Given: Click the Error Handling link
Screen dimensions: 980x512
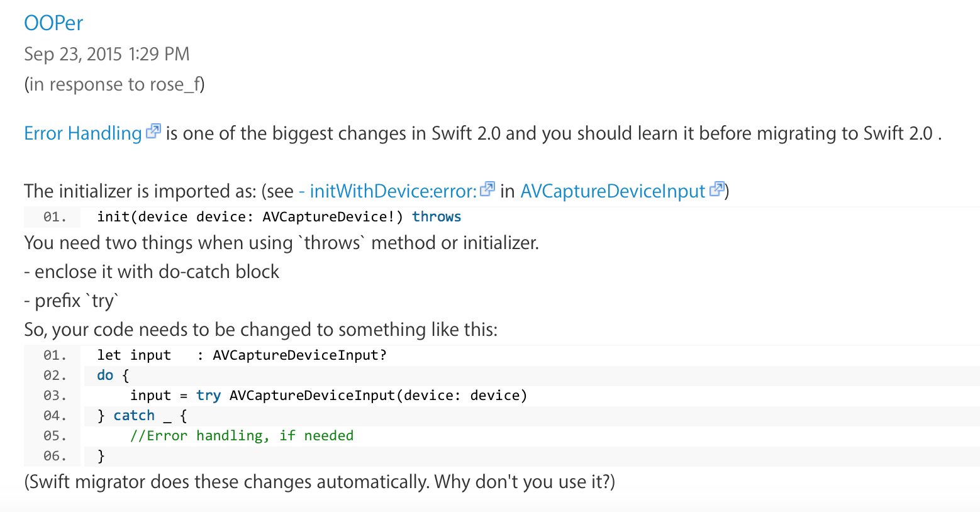Looking at the screenshot, I should 83,133.
